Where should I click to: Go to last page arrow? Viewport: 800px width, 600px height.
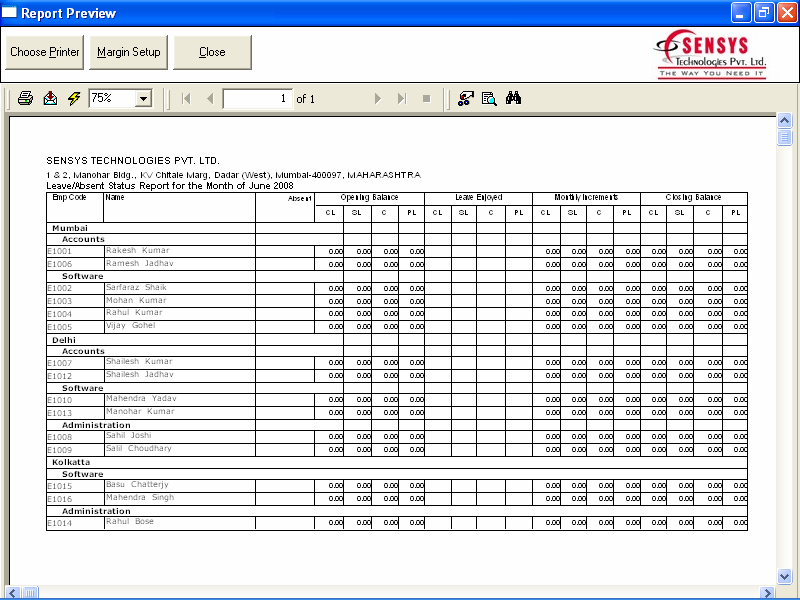[402, 98]
